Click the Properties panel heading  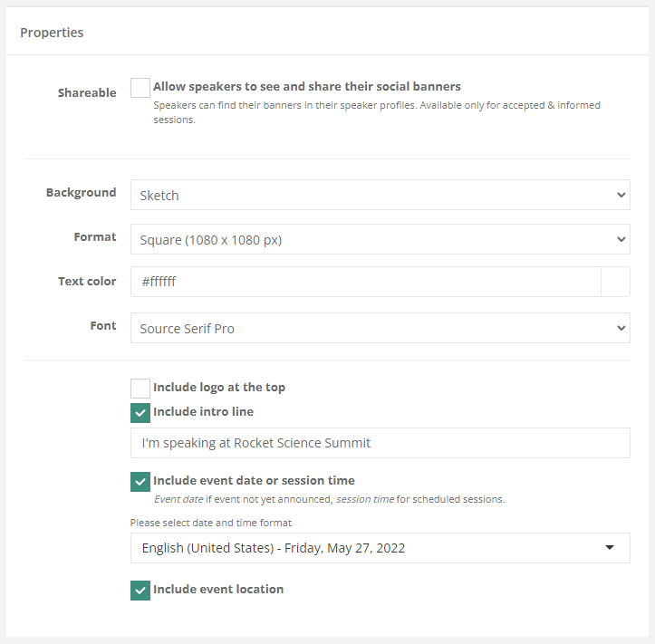pos(52,33)
